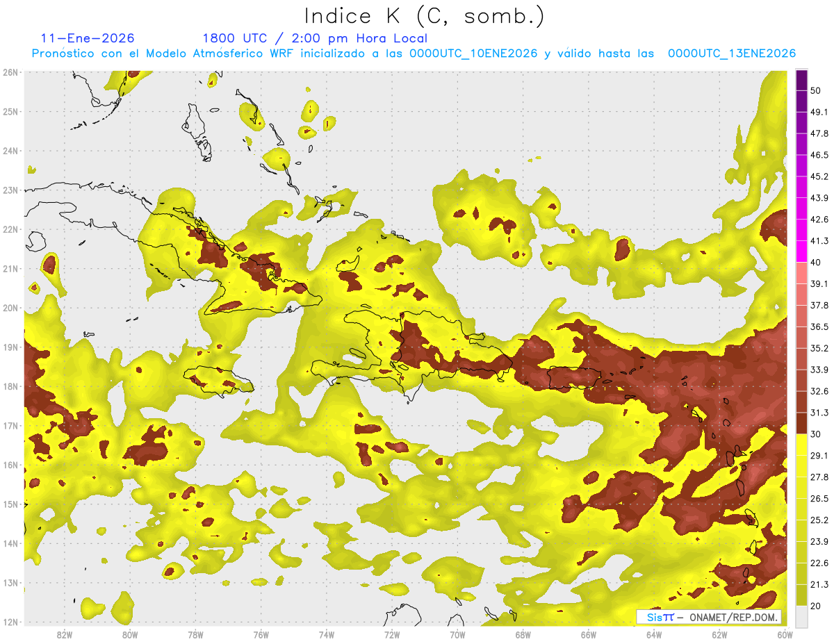
Task: Click the 17N latitude label
Action: 10,425
